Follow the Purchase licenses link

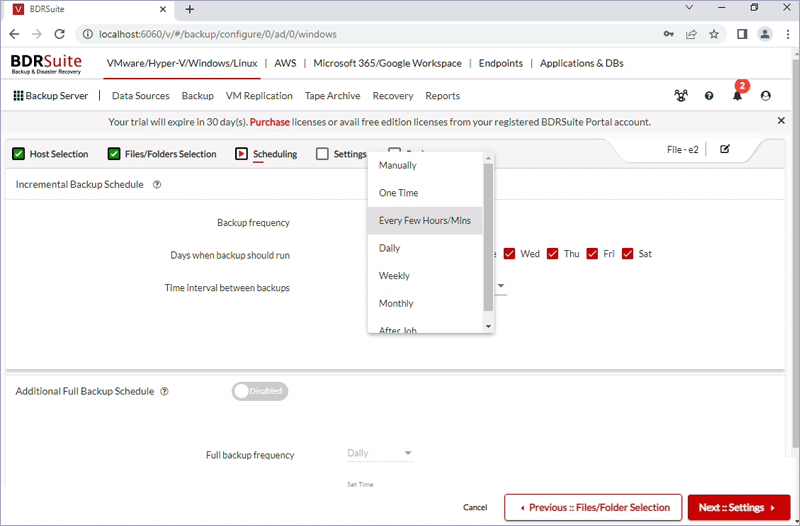tap(269, 122)
